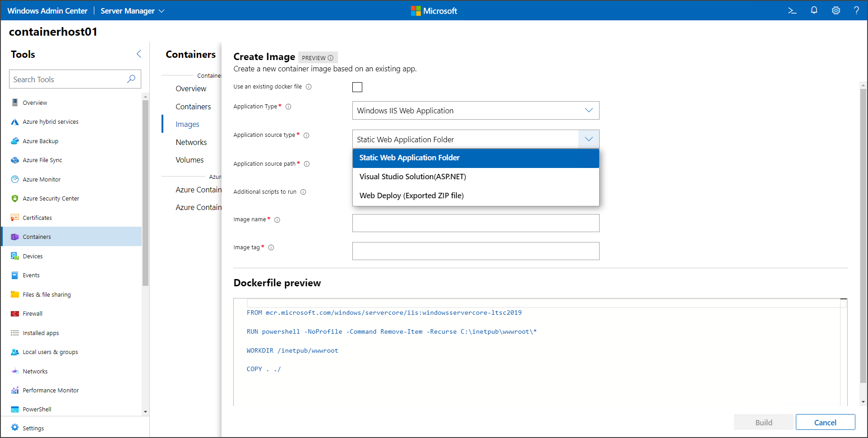Collapse the Tools panel arrow
The image size is (868, 438).
pos(139,54)
